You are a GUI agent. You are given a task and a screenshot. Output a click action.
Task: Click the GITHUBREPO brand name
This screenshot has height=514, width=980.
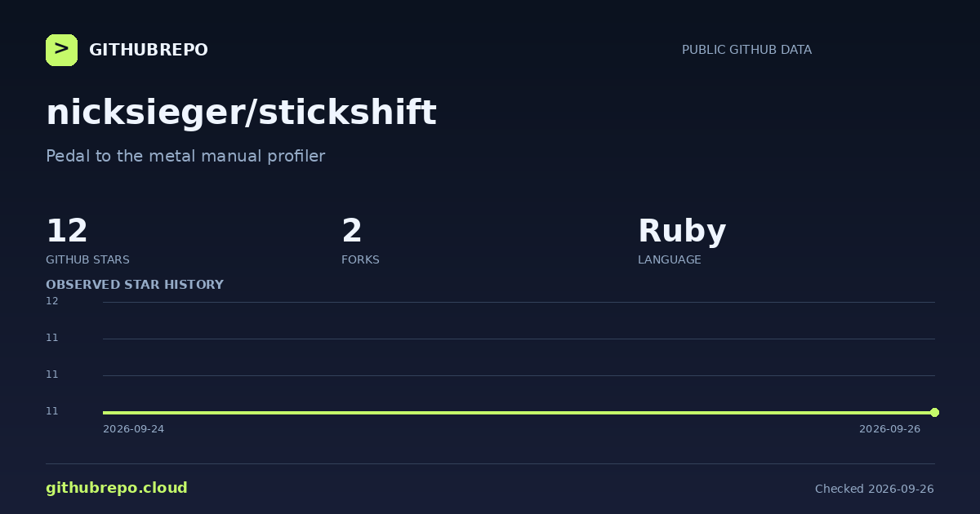pyautogui.click(x=149, y=50)
